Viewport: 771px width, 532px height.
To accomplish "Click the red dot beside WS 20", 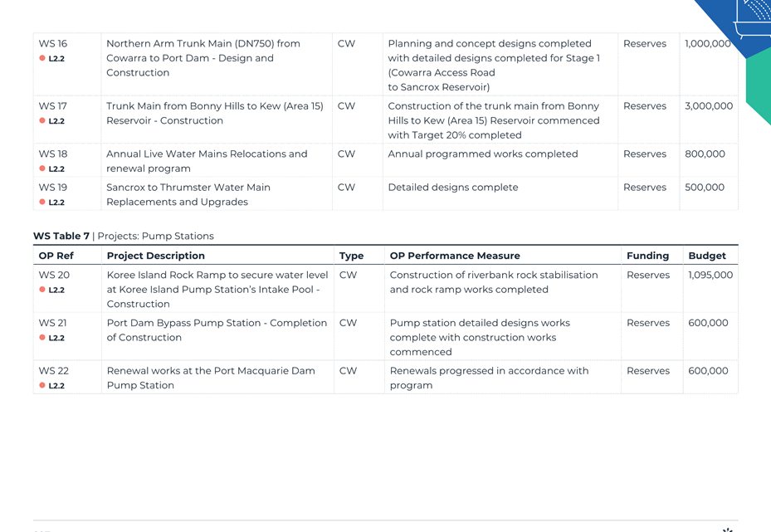I will [42, 289].
